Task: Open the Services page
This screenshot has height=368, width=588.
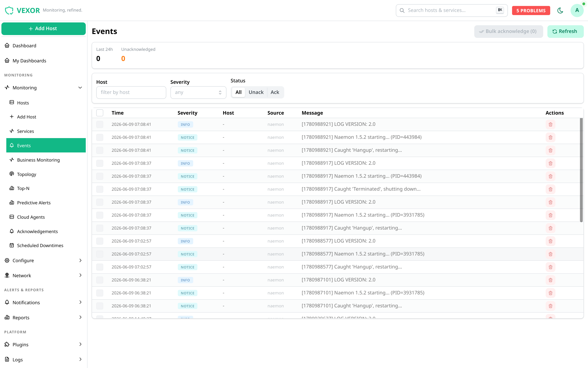Action: coord(46,131)
